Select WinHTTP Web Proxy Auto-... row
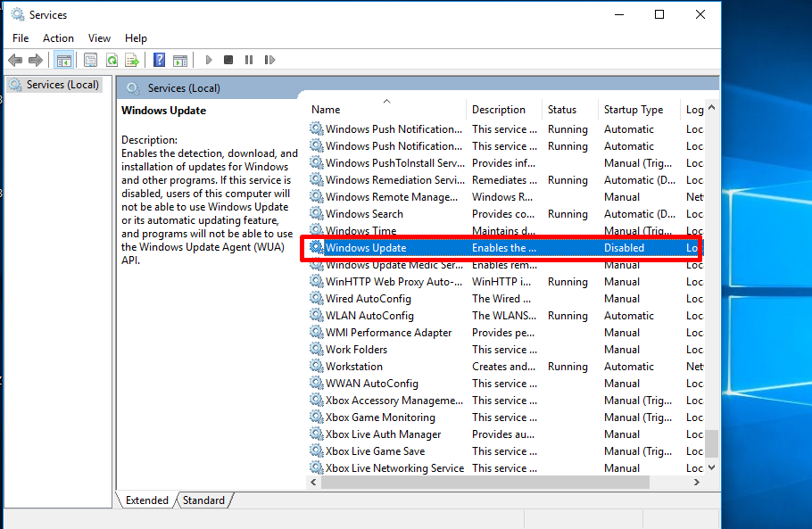The image size is (812, 529). pos(505,282)
